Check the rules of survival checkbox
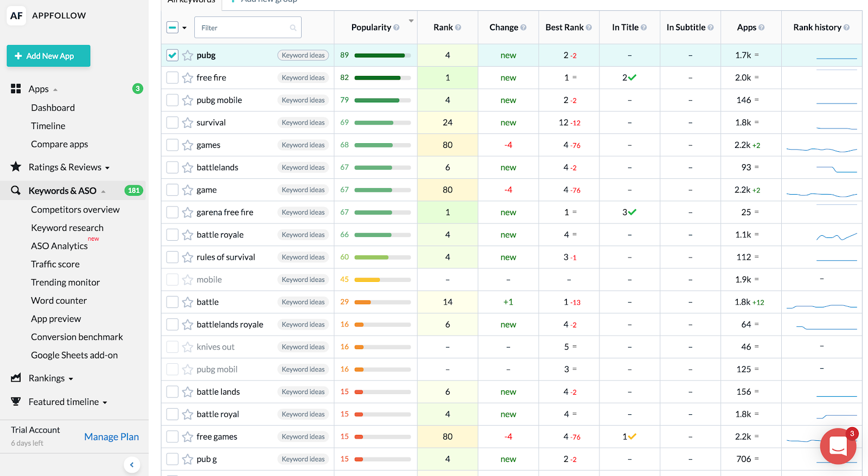The width and height of the screenshot is (868, 476). (173, 258)
